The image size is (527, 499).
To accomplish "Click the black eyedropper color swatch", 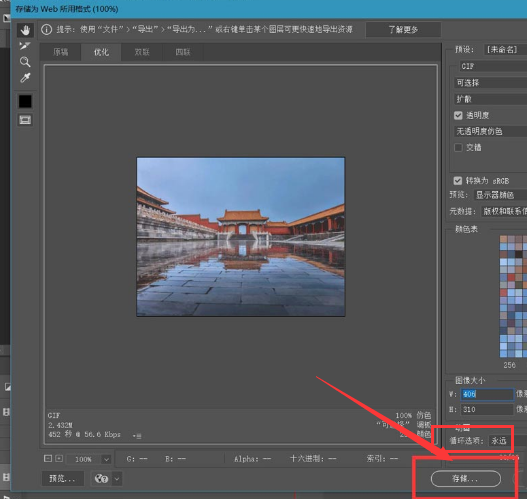I will click(25, 101).
